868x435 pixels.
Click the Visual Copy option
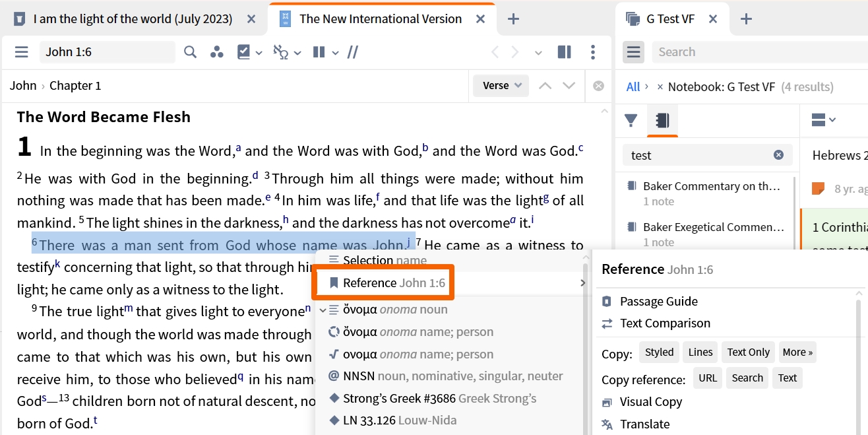pyautogui.click(x=650, y=402)
